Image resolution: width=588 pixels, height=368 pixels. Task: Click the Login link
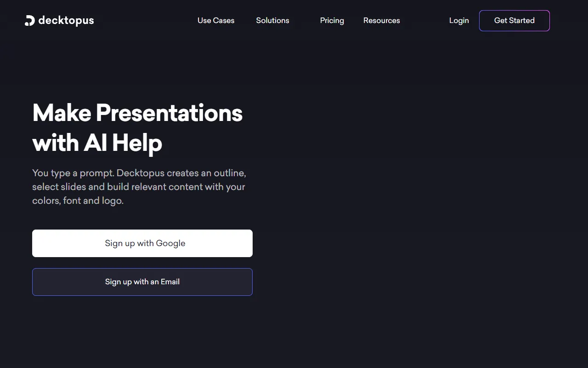click(x=459, y=21)
